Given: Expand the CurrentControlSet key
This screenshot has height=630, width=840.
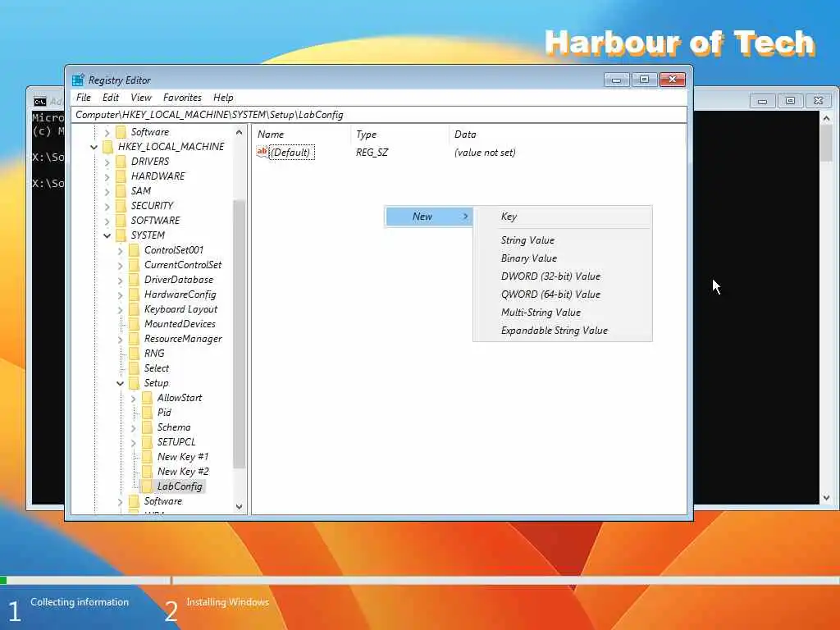Looking at the screenshot, I should pos(120,265).
